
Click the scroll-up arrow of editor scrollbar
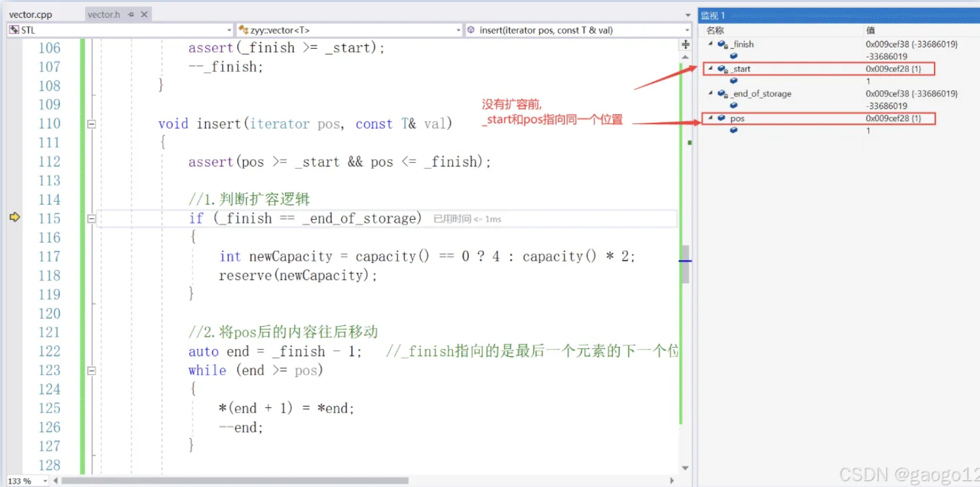pyautogui.click(x=685, y=57)
